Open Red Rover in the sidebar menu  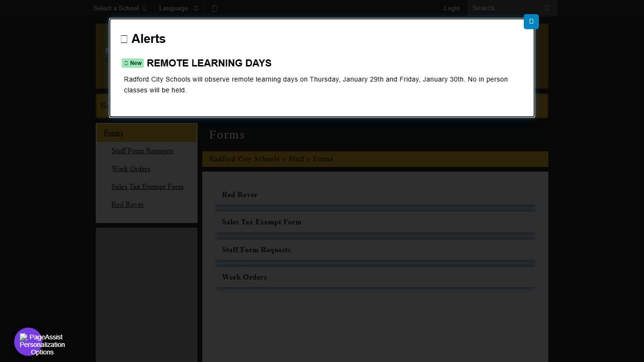pyautogui.click(x=127, y=205)
